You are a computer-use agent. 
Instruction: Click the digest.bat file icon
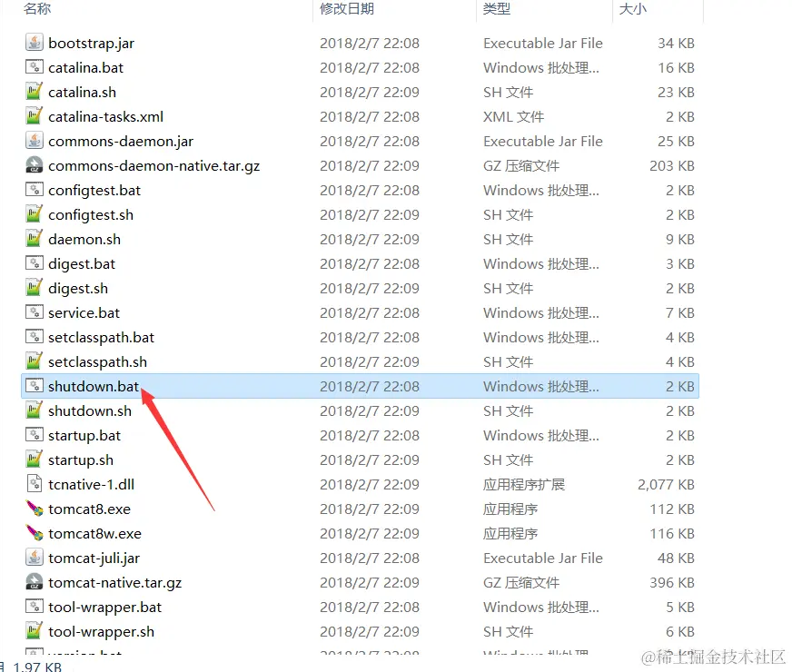coord(34,263)
